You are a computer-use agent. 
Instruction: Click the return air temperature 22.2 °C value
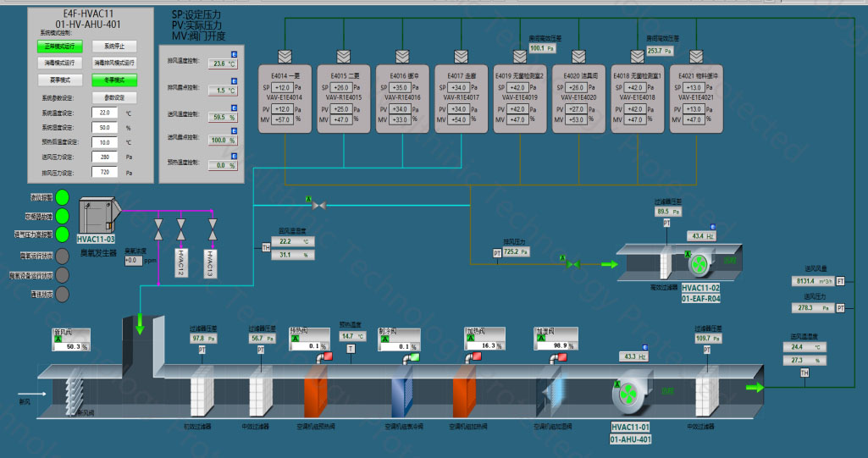(x=293, y=242)
